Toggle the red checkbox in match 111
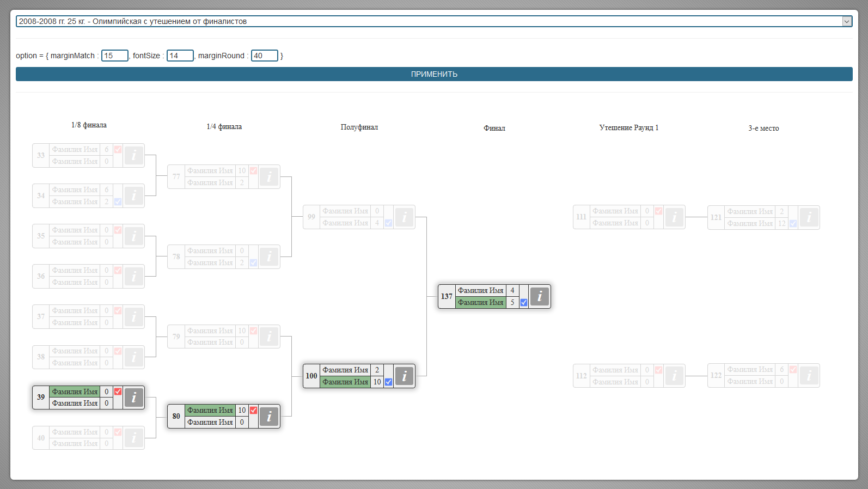The image size is (868, 489). (659, 211)
